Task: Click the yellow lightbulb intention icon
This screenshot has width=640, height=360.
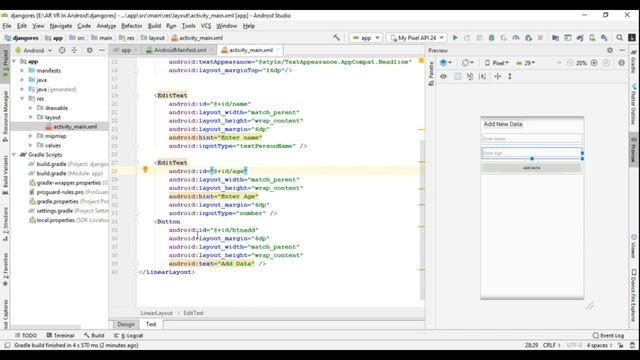Action: tap(145, 169)
